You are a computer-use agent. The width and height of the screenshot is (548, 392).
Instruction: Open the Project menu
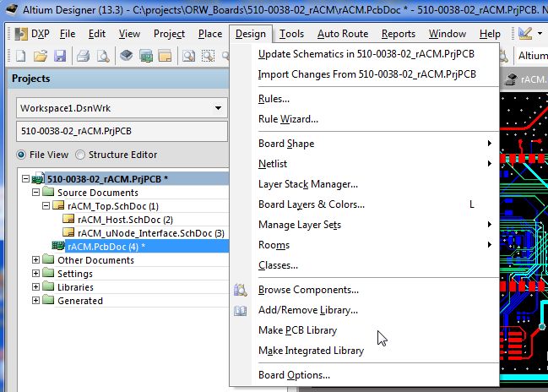(169, 34)
